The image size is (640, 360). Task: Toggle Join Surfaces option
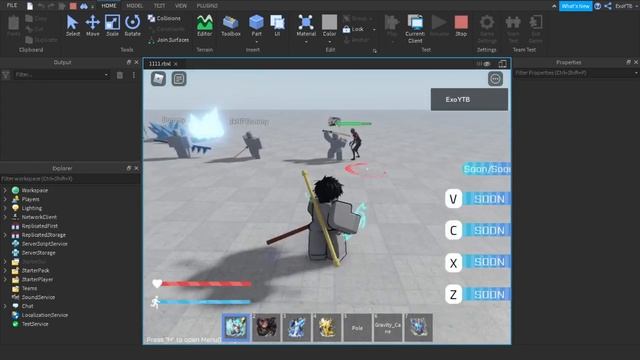[169, 40]
